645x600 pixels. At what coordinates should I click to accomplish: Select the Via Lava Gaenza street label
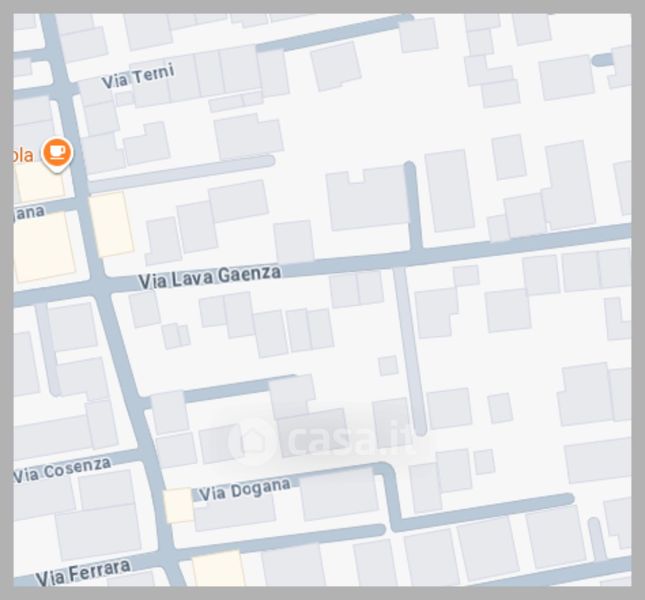pos(210,277)
